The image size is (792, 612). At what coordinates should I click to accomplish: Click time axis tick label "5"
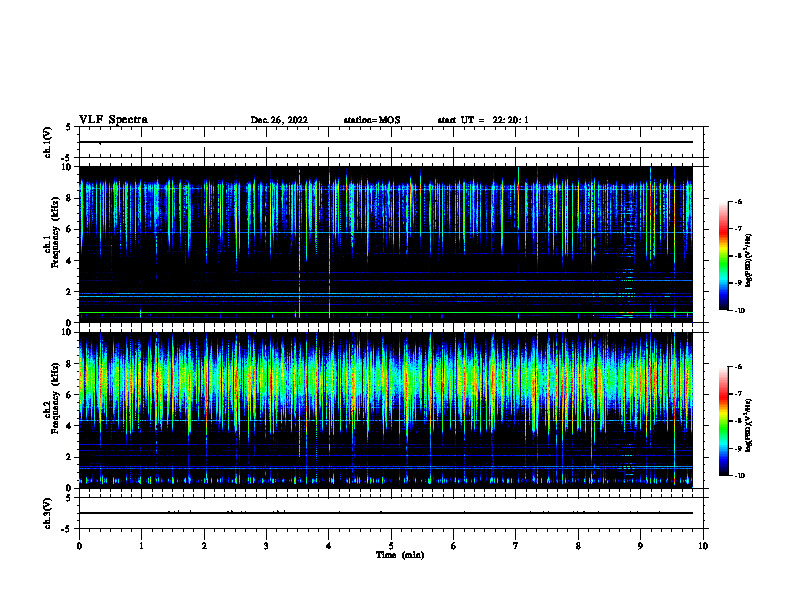(391, 546)
